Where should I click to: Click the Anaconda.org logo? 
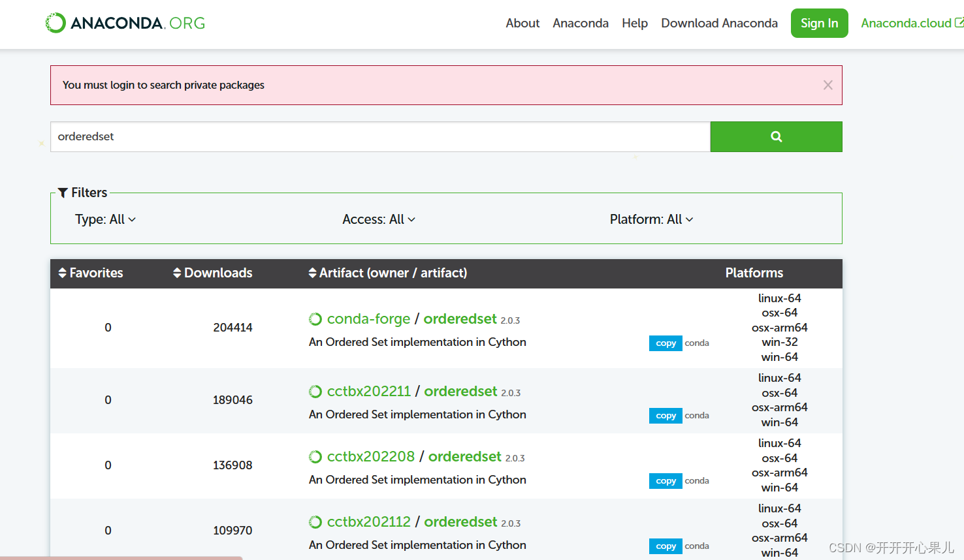(x=125, y=23)
